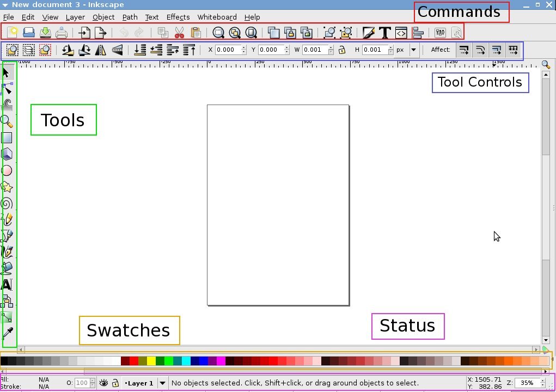Toggle Affect patterns transform button
Image resolution: width=556 pixels, height=392 pixels.
point(513,50)
